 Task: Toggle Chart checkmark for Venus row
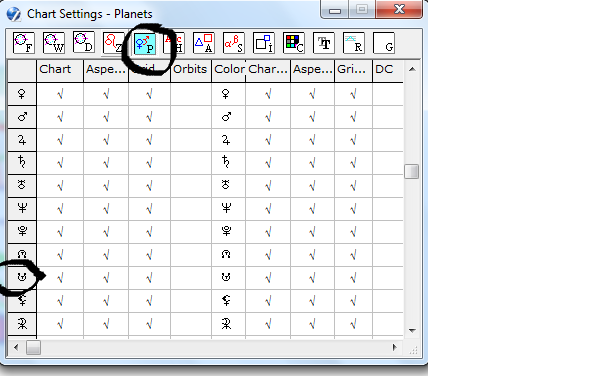tap(60, 94)
